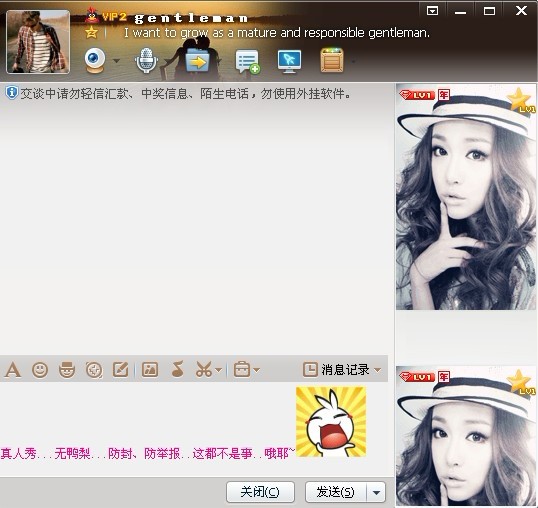Open the title bar dropdown menu box

[432, 11]
